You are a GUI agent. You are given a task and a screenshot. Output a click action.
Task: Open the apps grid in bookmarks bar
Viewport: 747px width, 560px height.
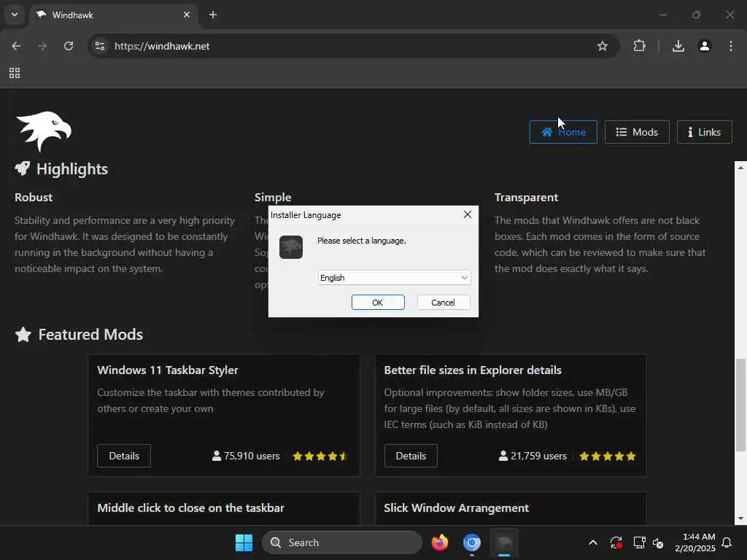click(x=15, y=73)
